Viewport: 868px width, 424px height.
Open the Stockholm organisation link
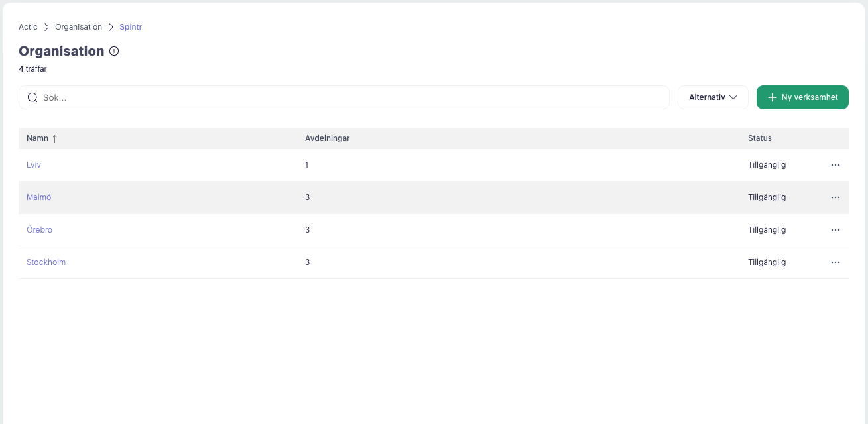click(x=46, y=262)
